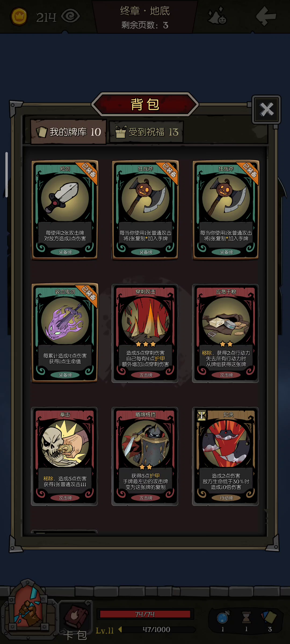Switch to 受到祝福 blessings tab
The height and width of the screenshot is (644, 290).
click(146, 132)
